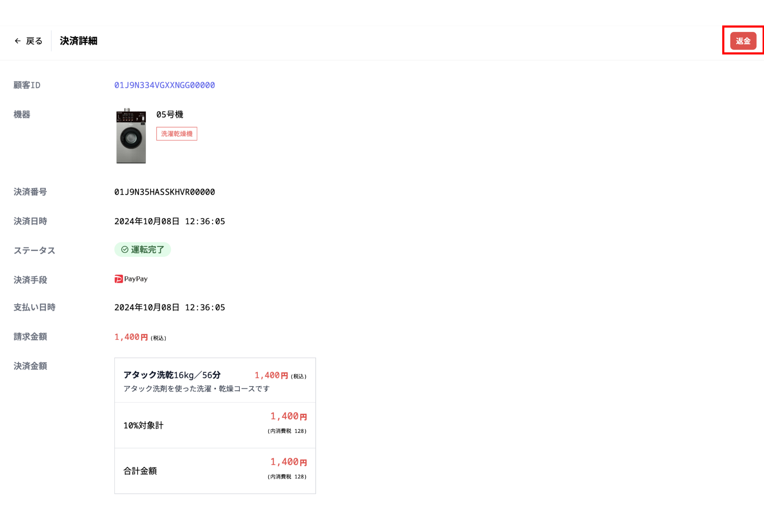Click the back arrow icon

coord(18,41)
